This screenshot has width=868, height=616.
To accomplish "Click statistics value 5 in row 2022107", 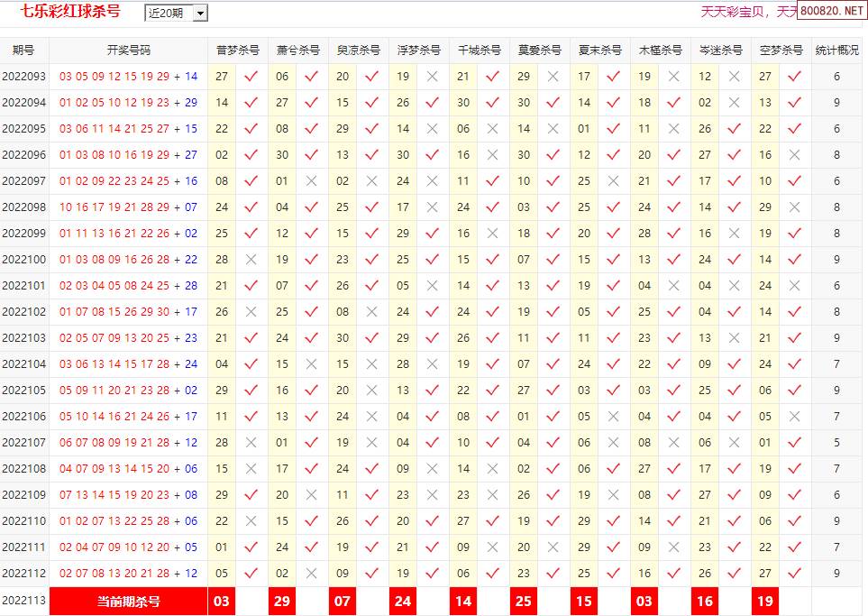I will (837, 442).
